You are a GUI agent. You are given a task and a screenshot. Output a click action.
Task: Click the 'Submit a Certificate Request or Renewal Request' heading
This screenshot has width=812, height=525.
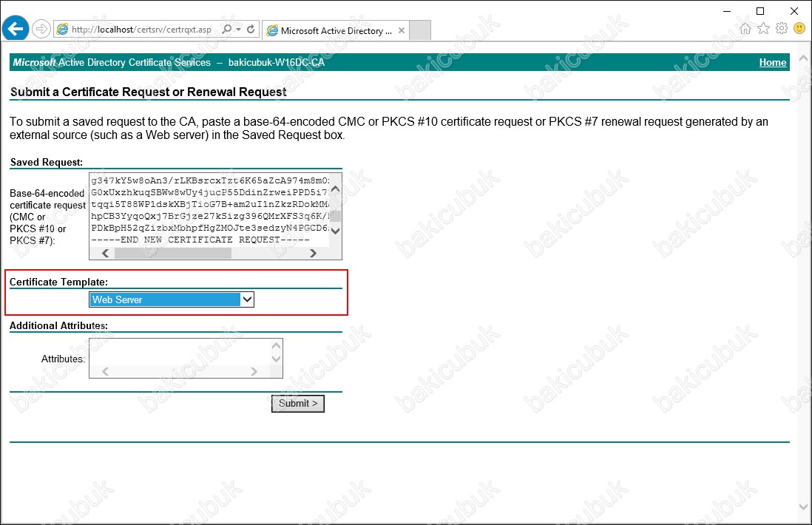pos(148,92)
